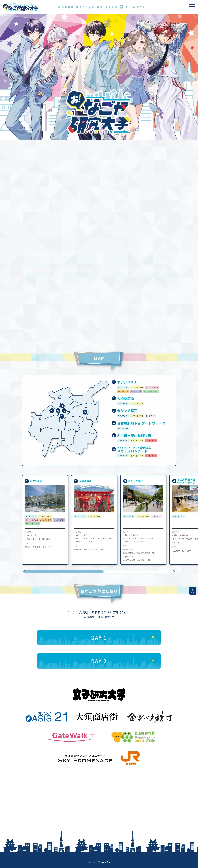This screenshot has height=868, width=198.
Task: Open スカイプロムナード in the map location list
Action: tap(132, 451)
